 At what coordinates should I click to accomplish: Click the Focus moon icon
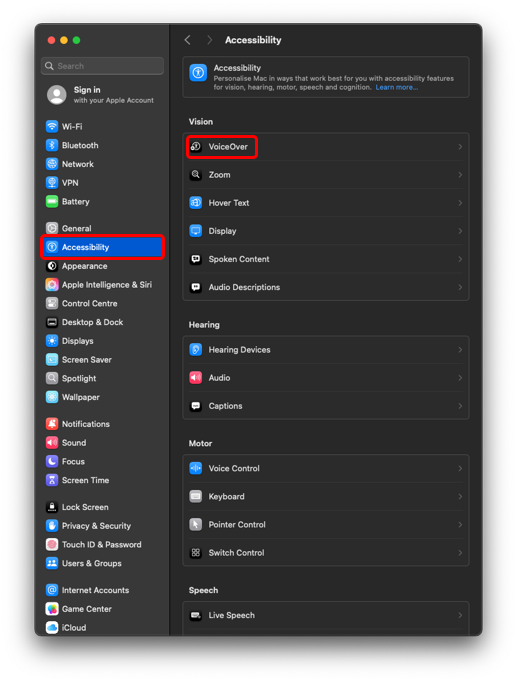pos(52,461)
